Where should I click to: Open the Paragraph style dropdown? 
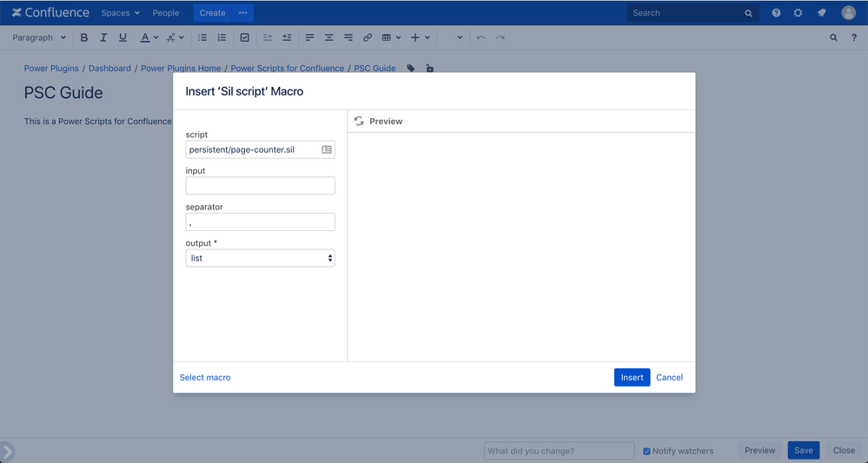coord(39,37)
